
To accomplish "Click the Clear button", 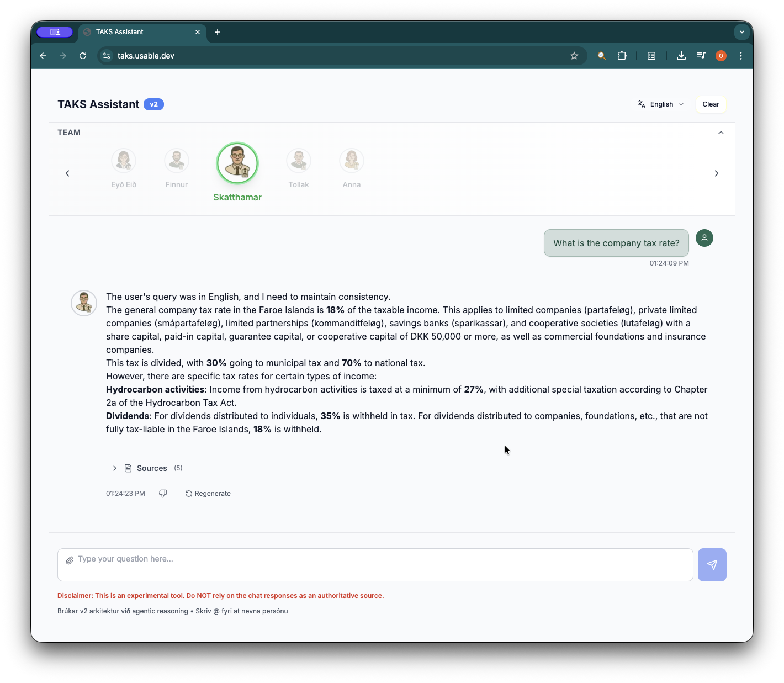I will point(711,104).
